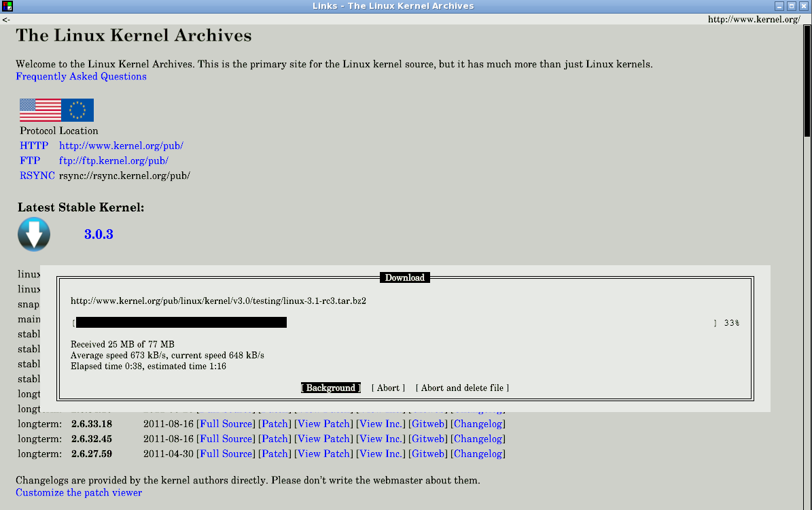Click the average speed 673 kB/s line
The image size is (812, 510).
167,355
